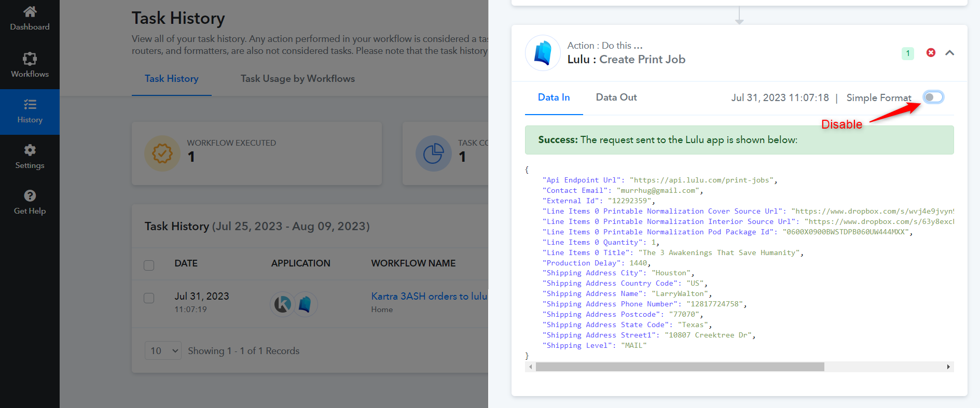The width and height of the screenshot is (980, 408).
Task: Click the External Id value 12292359
Action: click(x=629, y=201)
